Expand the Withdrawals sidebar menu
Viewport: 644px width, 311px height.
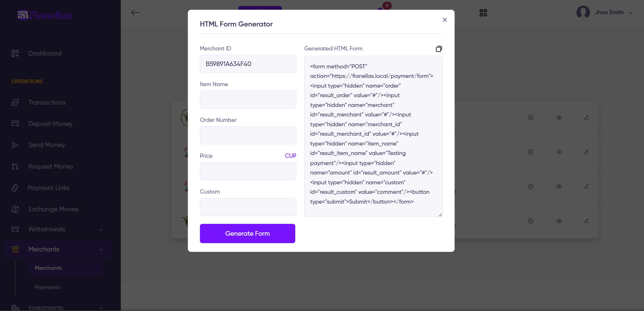tap(57, 229)
